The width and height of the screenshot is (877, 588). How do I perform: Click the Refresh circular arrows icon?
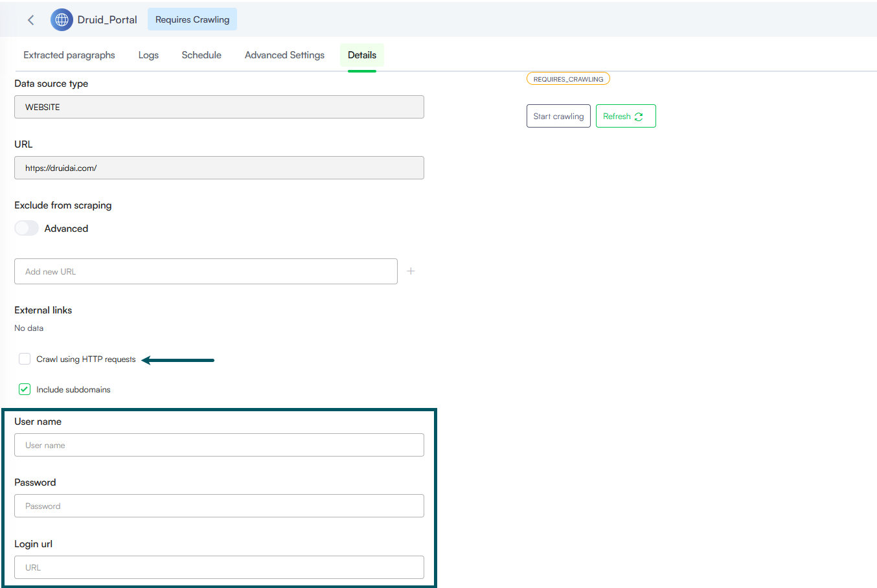pyautogui.click(x=639, y=117)
